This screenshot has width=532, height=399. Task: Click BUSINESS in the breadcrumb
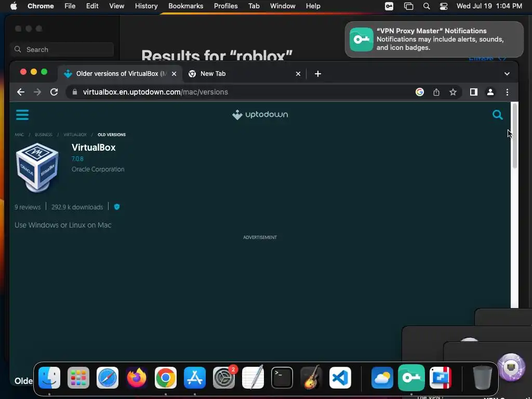[44, 135]
